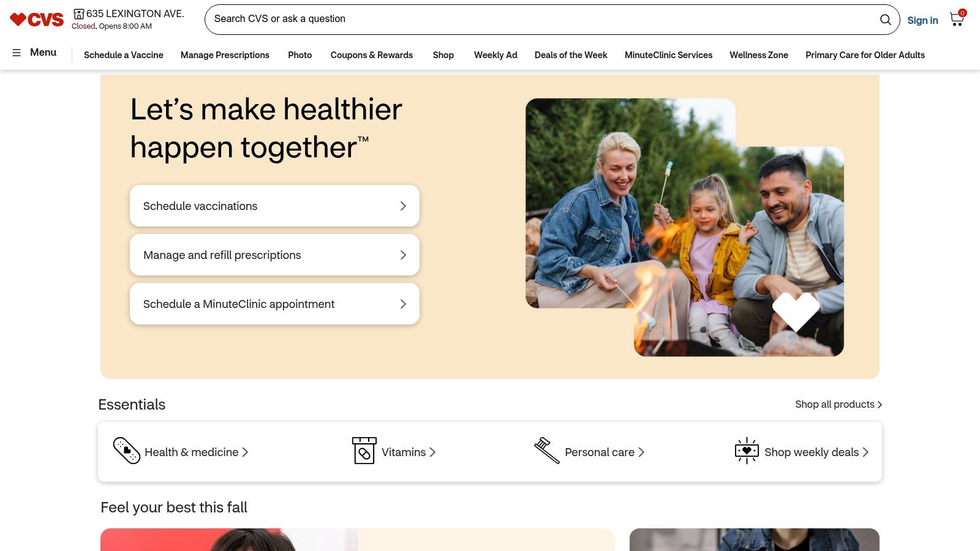The width and height of the screenshot is (980, 551).
Task: Open the hamburger Menu icon
Action: click(17, 53)
